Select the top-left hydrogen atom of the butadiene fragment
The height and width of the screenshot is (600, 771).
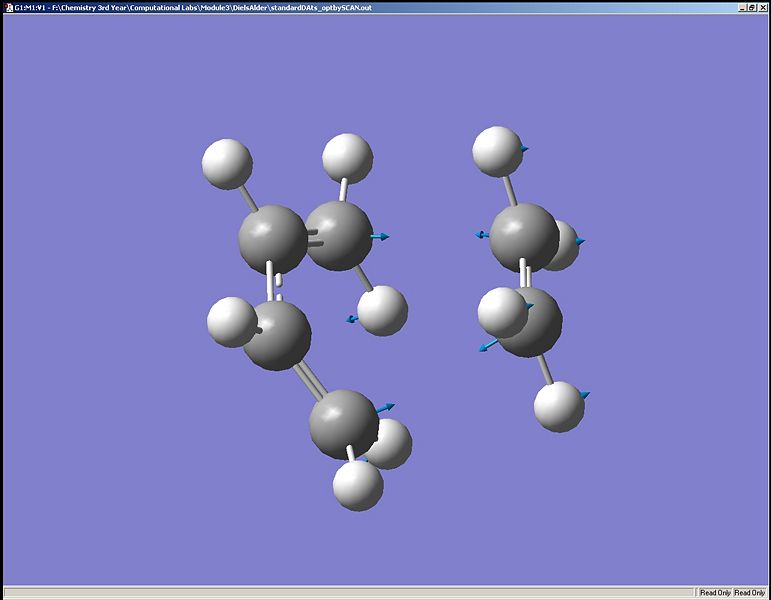click(x=227, y=164)
